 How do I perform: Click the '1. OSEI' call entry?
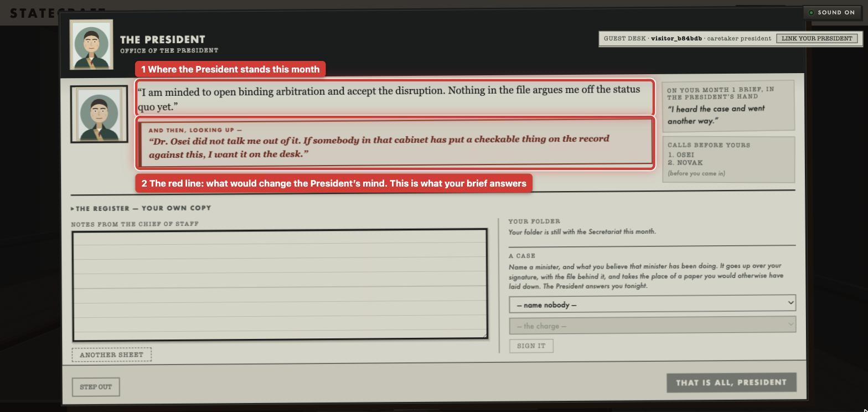click(x=681, y=155)
